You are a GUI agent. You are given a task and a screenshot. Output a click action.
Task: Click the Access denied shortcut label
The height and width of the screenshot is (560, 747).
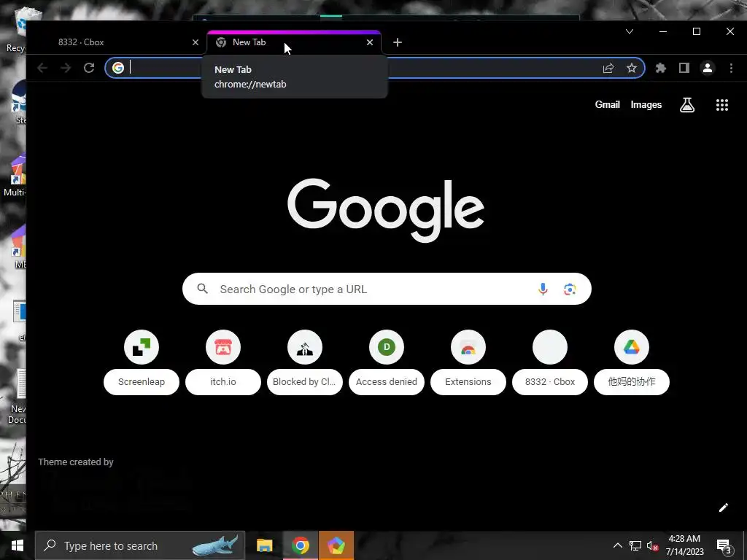pos(387,382)
